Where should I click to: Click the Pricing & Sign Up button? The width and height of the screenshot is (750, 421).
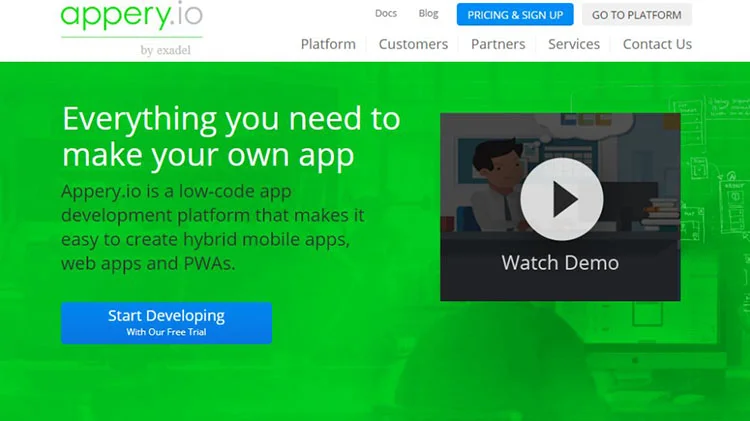pyautogui.click(x=515, y=15)
